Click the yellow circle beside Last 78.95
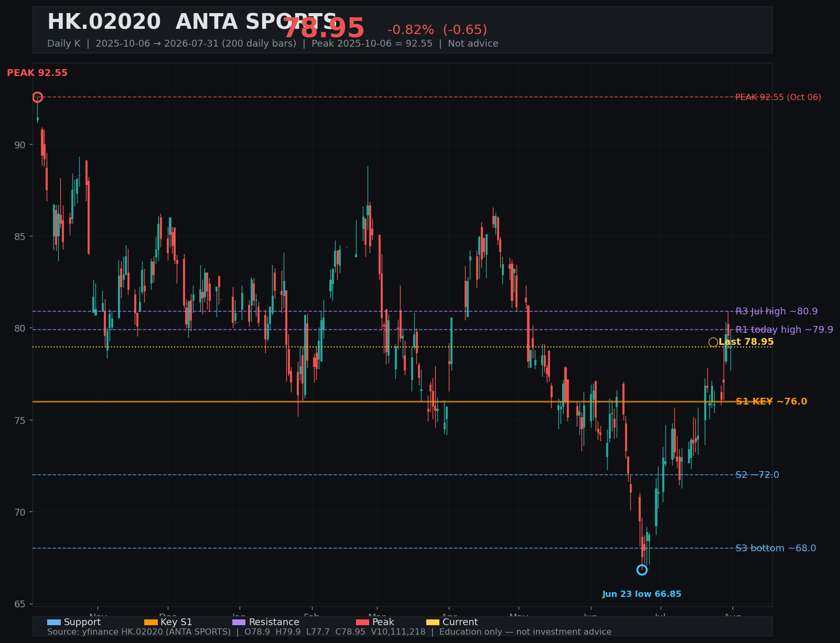This screenshot has width=840, height=643. 713,342
